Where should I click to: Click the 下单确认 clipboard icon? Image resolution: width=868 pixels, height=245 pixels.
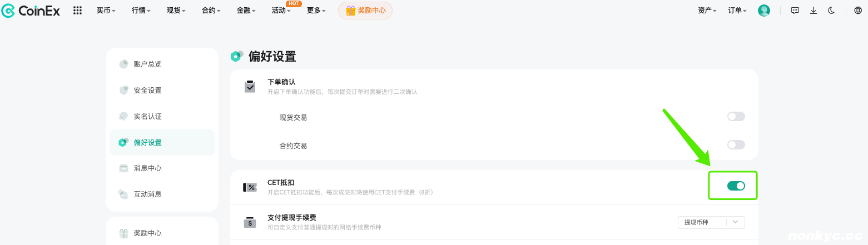pos(250,87)
